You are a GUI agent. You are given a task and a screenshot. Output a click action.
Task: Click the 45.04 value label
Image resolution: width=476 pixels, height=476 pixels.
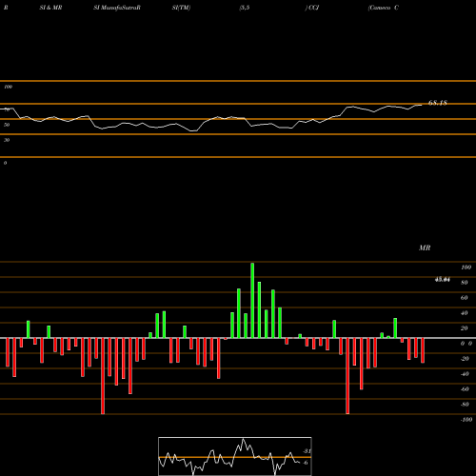tap(442, 280)
